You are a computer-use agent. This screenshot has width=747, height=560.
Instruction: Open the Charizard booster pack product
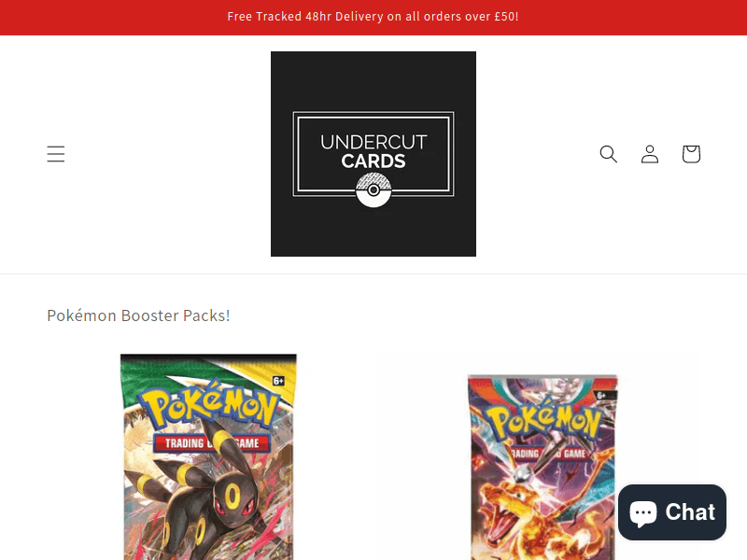click(543, 468)
